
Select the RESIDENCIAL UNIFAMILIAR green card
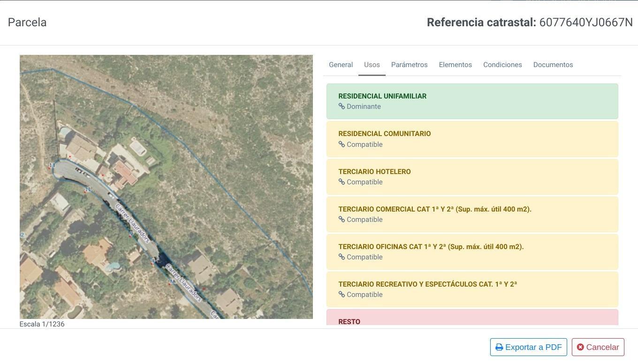pyautogui.click(x=472, y=101)
